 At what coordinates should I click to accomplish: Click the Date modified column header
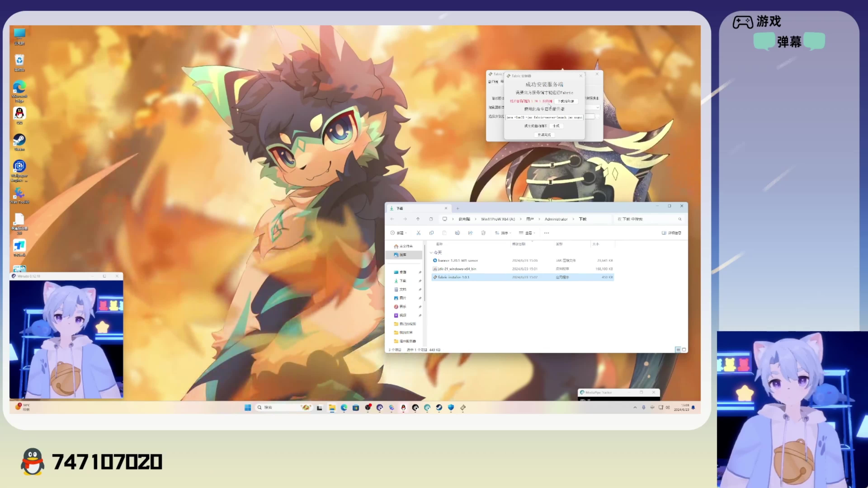point(519,244)
